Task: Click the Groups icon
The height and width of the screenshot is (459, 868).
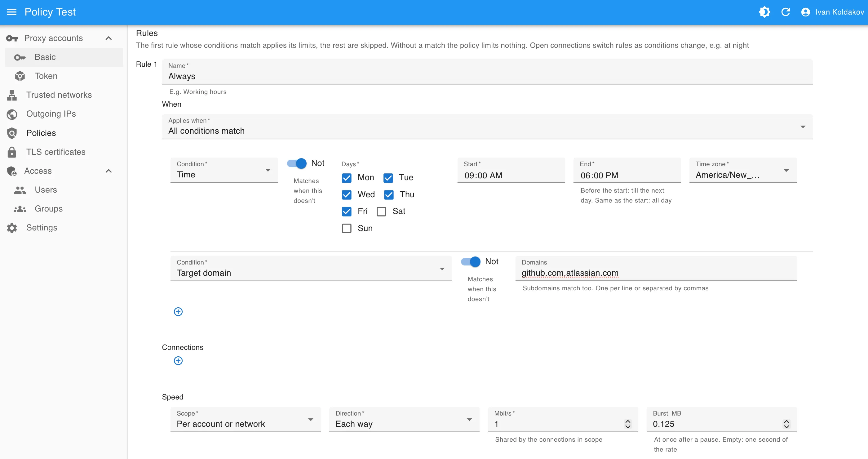Action: pyautogui.click(x=20, y=209)
